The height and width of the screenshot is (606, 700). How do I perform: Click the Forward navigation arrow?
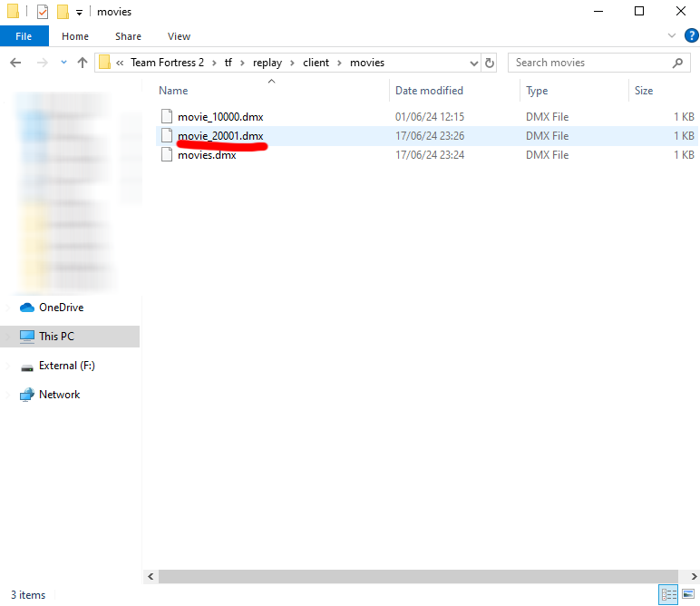42,63
